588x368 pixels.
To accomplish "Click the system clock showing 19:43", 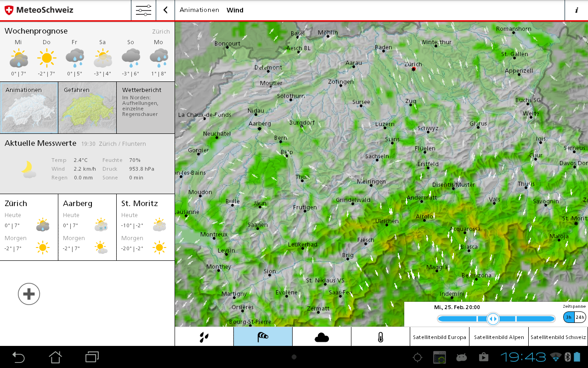I will click(x=523, y=357).
